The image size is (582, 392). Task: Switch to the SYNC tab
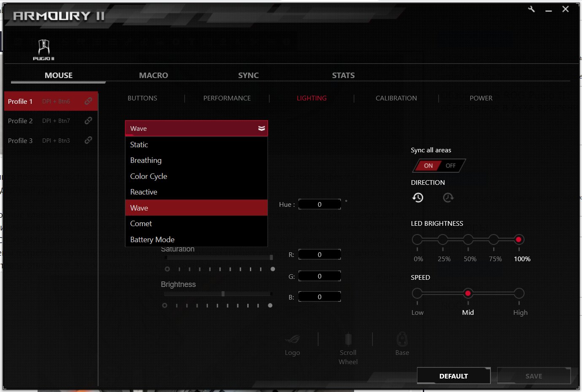[x=248, y=76]
